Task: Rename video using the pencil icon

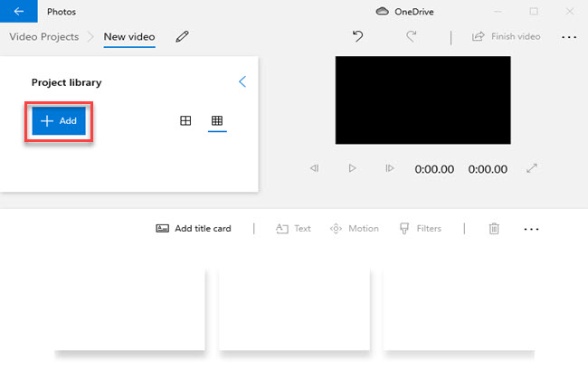Action: point(183,37)
